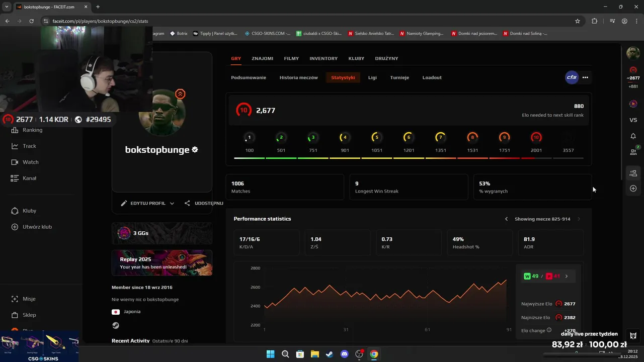Viewport: 644px width, 362px height.
Task: Open the notifications bell icon
Action: coord(633,136)
